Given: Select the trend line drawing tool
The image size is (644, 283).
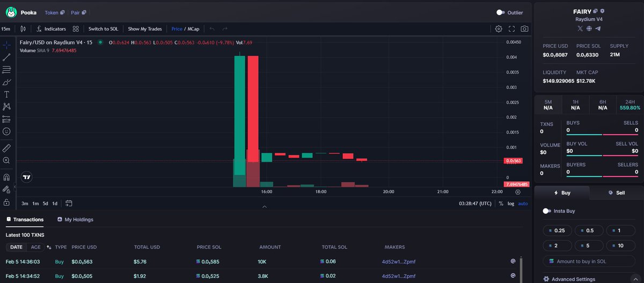Looking at the screenshot, I should 6,57.
